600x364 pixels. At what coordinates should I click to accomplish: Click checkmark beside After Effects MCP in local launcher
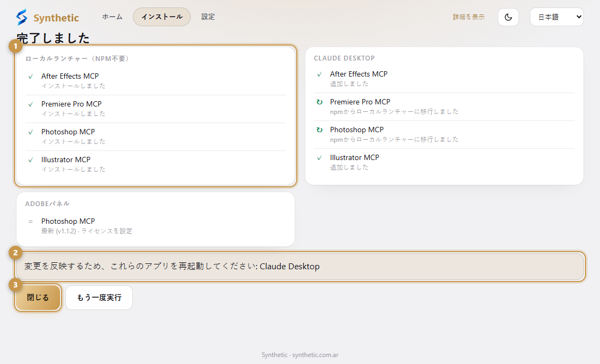tap(31, 77)
